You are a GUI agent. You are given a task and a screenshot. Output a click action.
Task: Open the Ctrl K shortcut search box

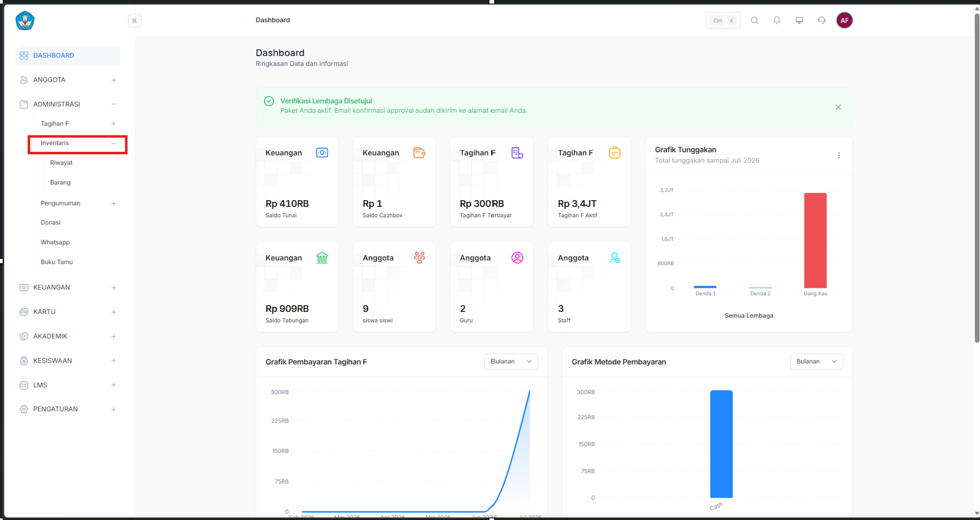pyautogui.click(x=723, y=21)
